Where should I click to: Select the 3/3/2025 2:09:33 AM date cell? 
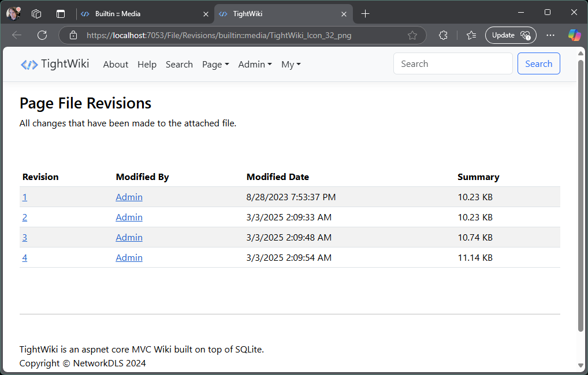[x=289, y=217]
